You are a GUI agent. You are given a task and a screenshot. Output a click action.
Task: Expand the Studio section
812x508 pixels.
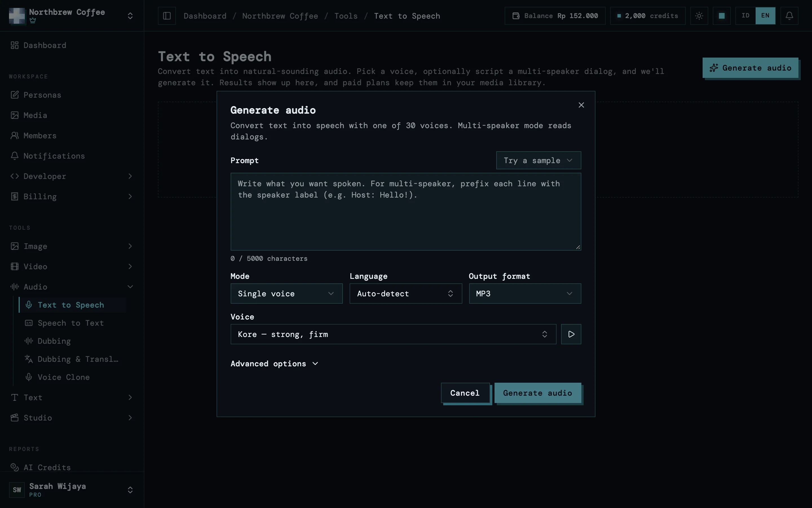pyautogui.click(x=72, y=418)
